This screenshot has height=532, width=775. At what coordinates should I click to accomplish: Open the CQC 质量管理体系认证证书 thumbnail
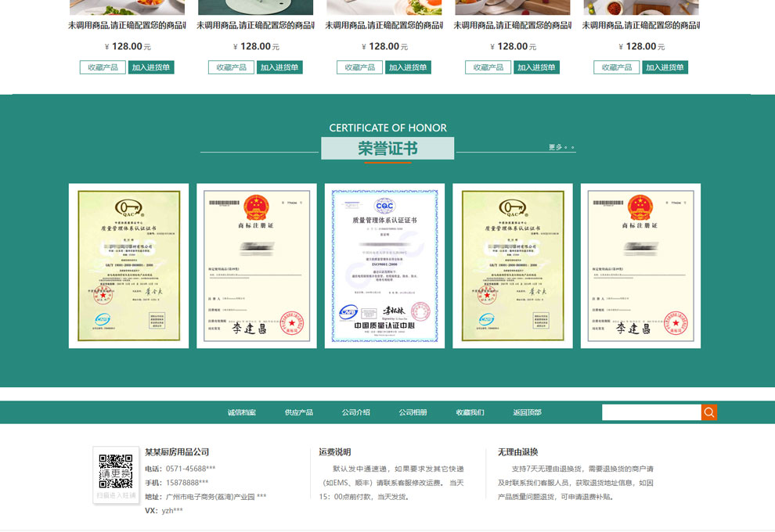click(x=384, y=266)
